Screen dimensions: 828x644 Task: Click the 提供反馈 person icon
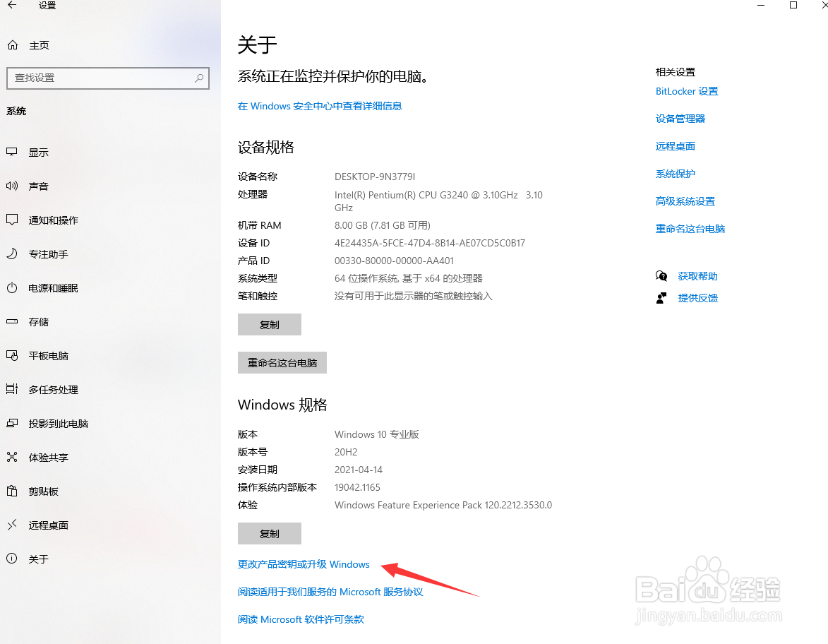click(x=661, y=298)
